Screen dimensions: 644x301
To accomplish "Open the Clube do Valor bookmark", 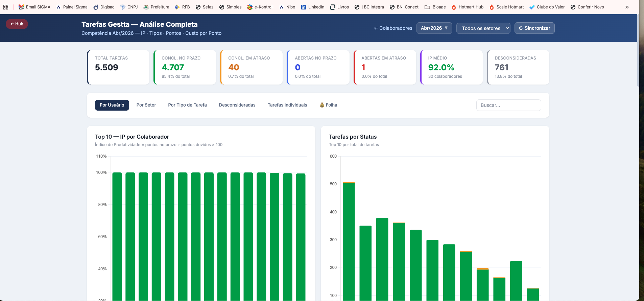I will coord(547,7).
